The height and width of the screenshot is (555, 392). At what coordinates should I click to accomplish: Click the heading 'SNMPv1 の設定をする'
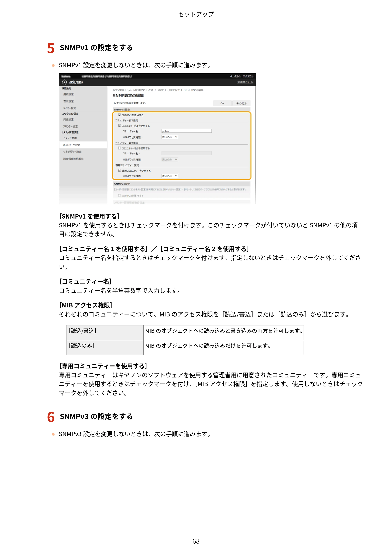[x=96, y=48]
